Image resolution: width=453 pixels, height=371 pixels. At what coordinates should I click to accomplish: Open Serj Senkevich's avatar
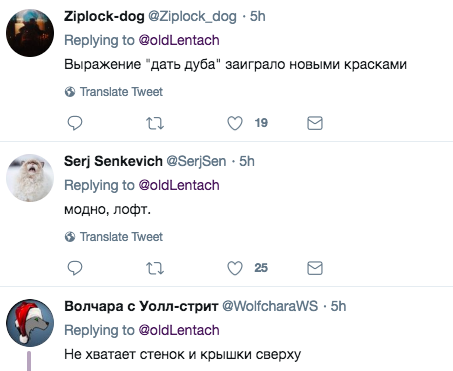pos(30,178)
